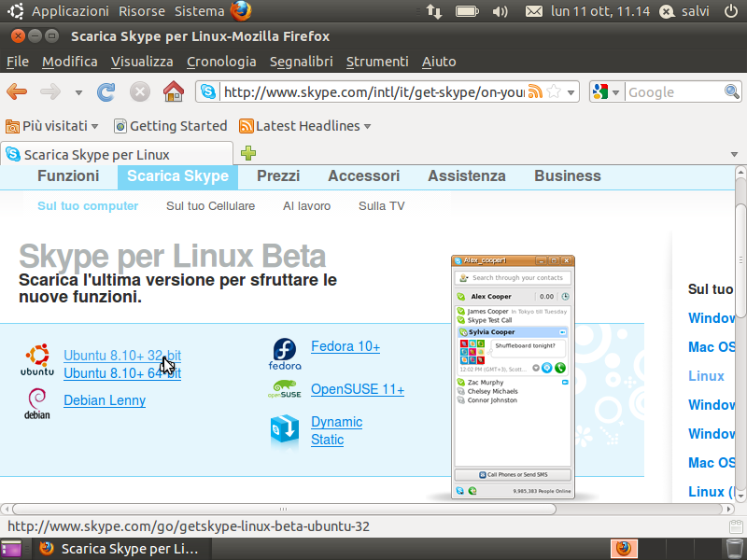Viewport: 747px width, 560px height.
Task: Open the Cronologia menu
Action: pyautogui.click(x=221, y=62)
